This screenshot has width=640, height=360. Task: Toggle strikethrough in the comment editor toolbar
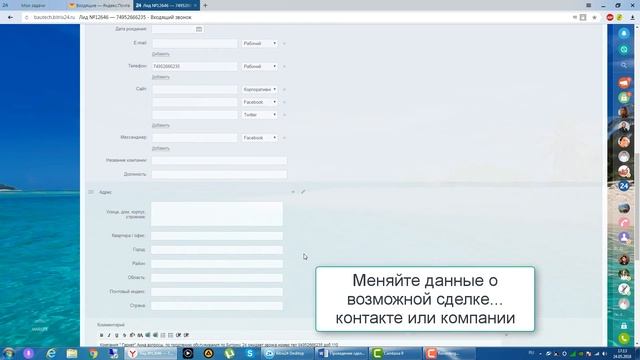coord(124,335)
